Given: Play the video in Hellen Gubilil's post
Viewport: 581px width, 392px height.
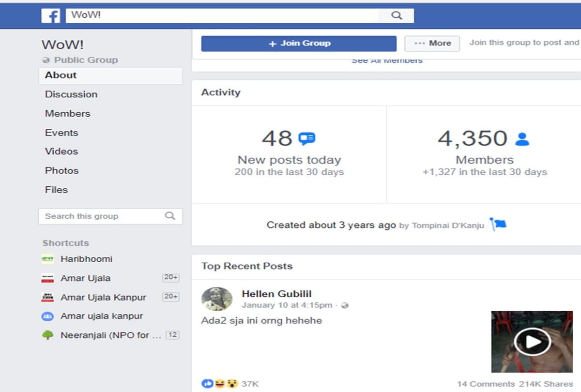Looking at the screenshot, I should click(x=532, y=342).
